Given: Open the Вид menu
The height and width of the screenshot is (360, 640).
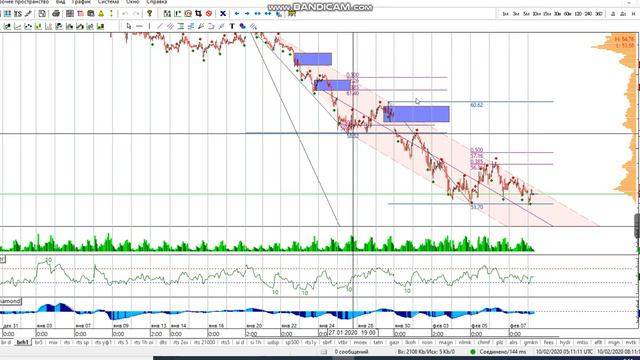Looking at the screenshot, I should click(60, 2).
